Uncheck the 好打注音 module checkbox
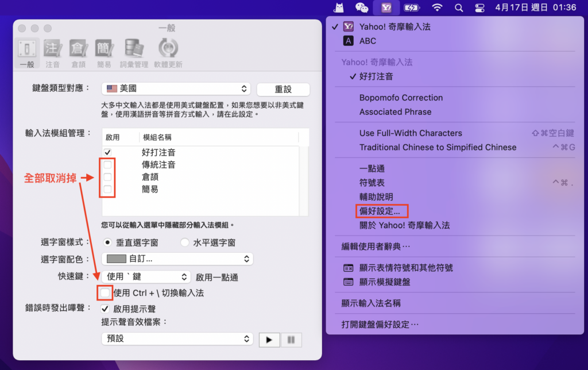This screenshot has height=370, width=588. point(107,152)
